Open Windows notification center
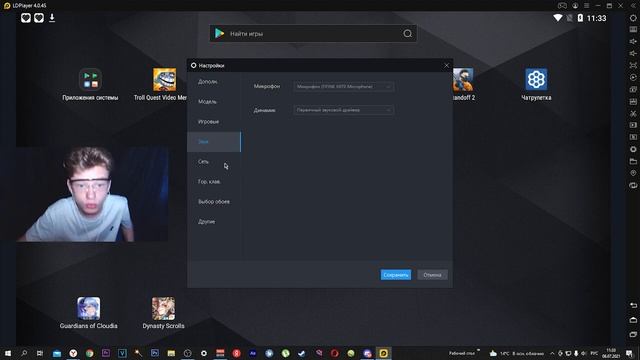This screenshot has width=640, height=360. coord(629,353)
